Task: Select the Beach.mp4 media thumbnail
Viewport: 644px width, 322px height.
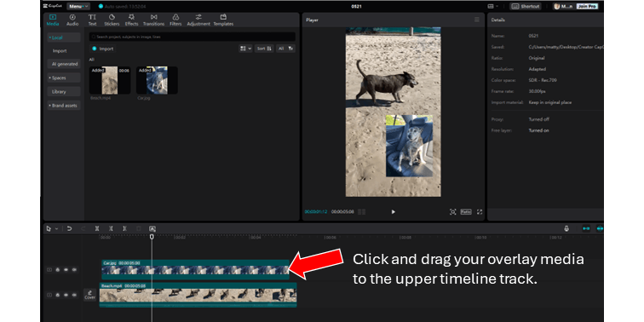Action: pyautogui.click(x=110, y=80)
